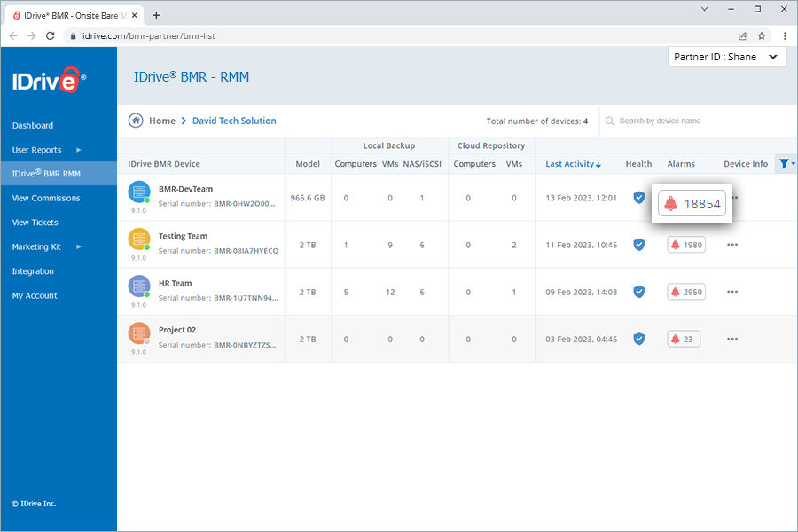798x532 pixels.
Task: Click health shield icon for BMR-DevTeam
Action: (x=638, y=198)
